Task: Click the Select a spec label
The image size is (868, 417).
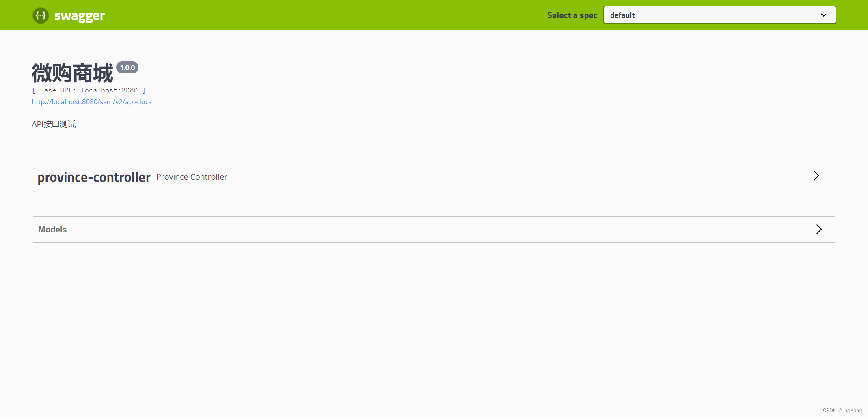Action: [572, 15]
